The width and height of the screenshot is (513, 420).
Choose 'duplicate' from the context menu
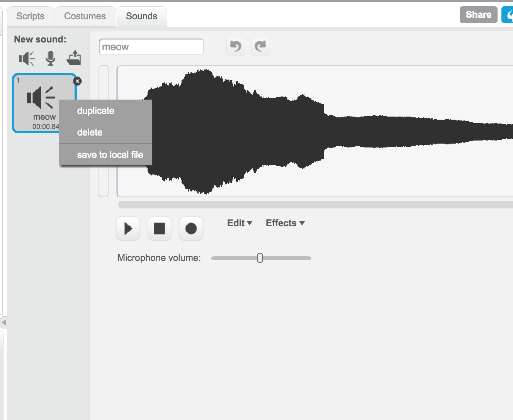(95, 111)
